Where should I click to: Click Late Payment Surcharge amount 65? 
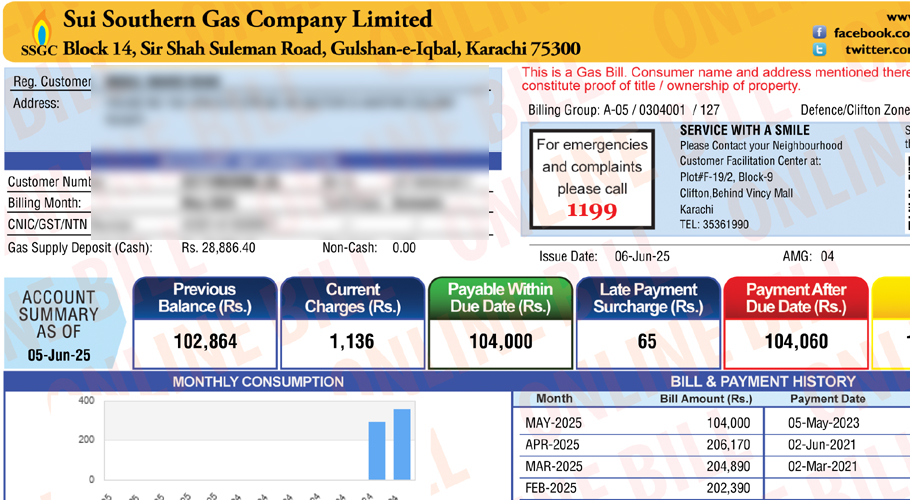pos(647,342)
